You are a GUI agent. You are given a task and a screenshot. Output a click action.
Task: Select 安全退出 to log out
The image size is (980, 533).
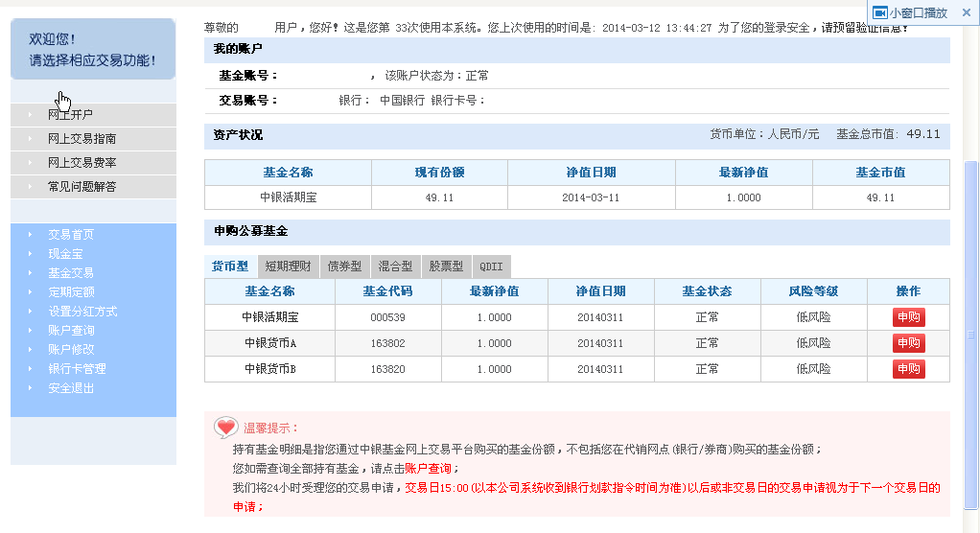71,388
